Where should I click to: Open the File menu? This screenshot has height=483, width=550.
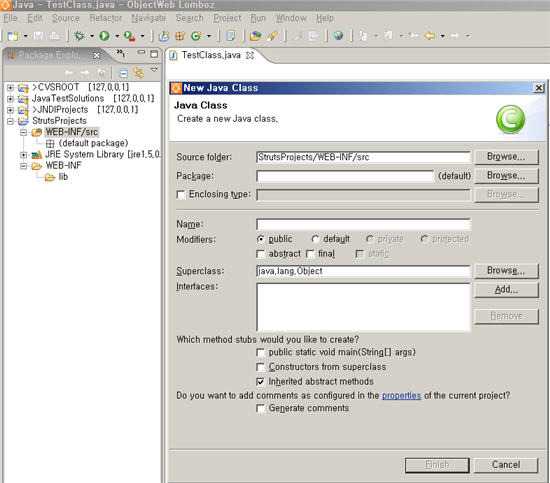pos(10,18)
